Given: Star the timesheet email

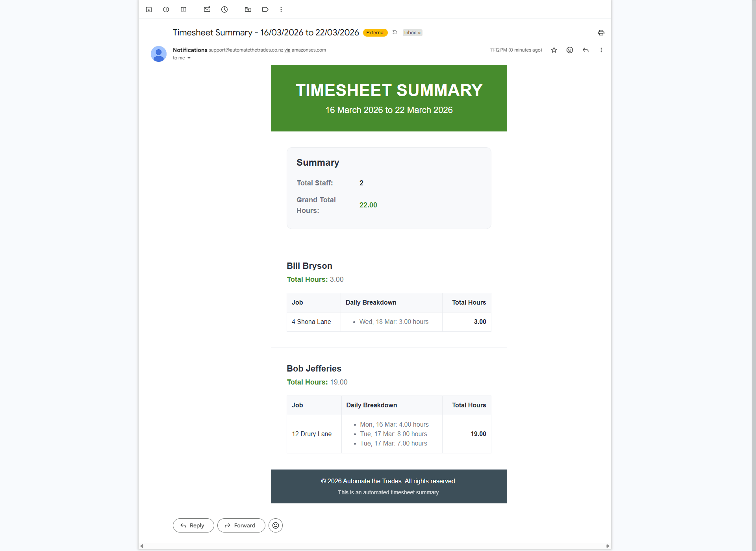Looking at the screenshot, I should [x=554, y=50].
